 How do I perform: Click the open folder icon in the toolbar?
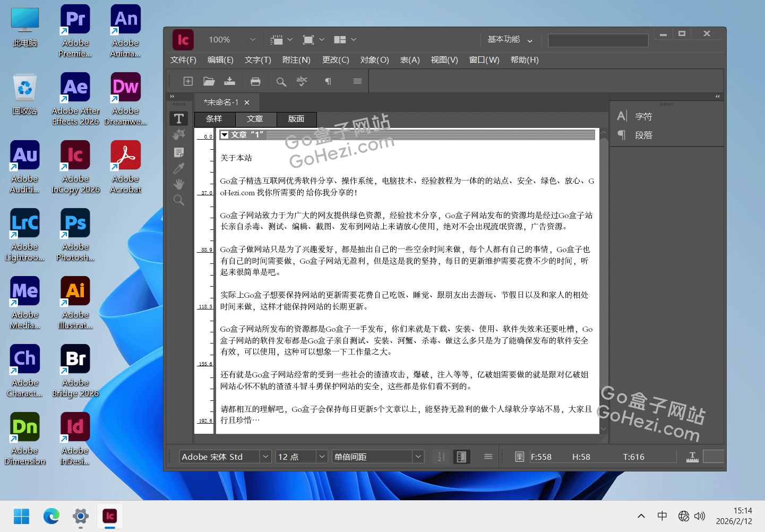209,81
